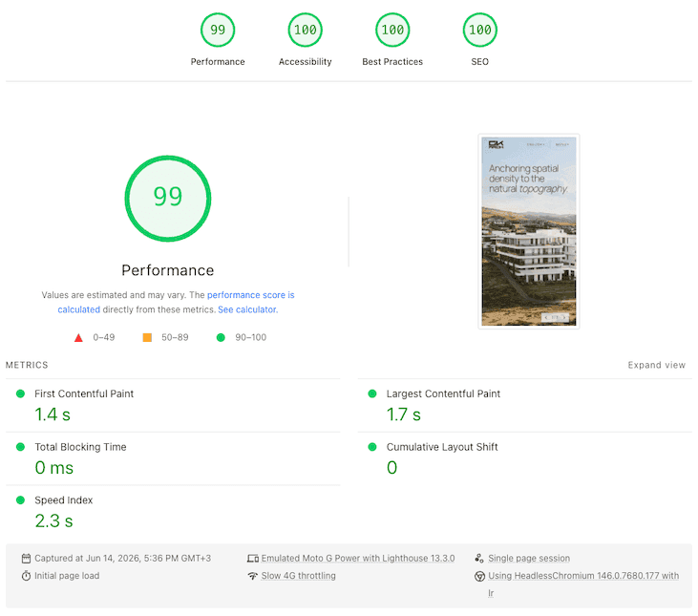Select the Largest Contentful Paint metric label
Screen dimensions: 698x616
tap(443, 393)
